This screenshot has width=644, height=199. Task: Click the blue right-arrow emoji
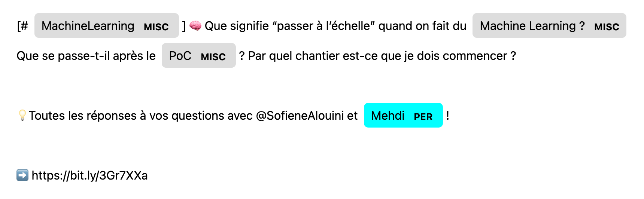point(22,175)
